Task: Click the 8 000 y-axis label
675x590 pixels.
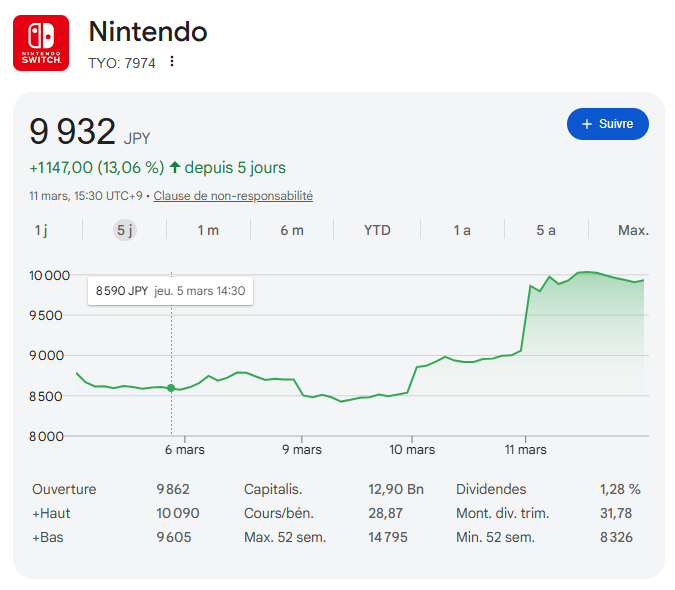Action: click(46, 436)
